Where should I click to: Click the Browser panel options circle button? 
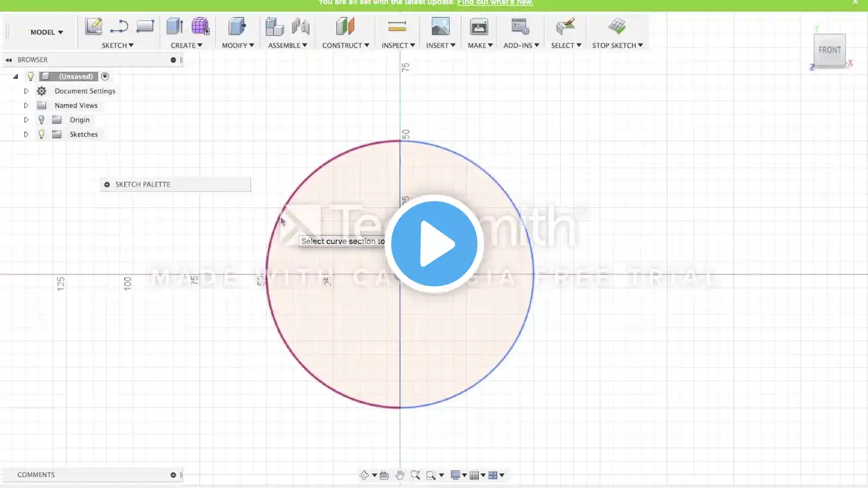click(174, 60)
